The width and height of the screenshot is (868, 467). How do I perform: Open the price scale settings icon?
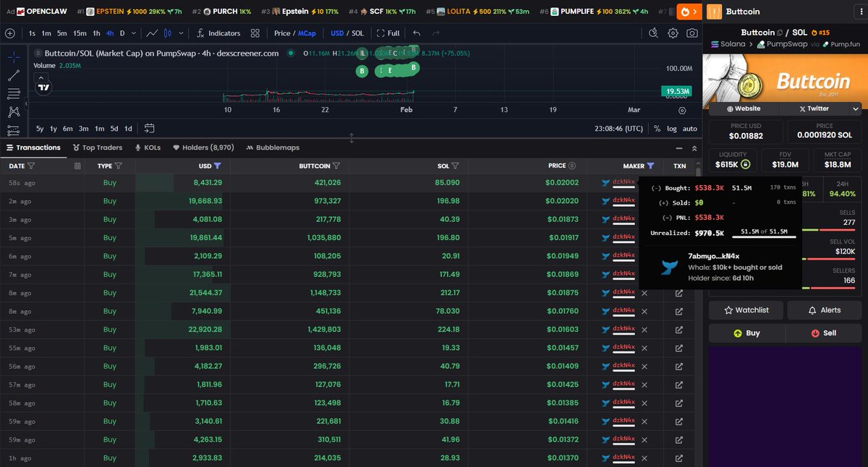click(x=682, y=111)
